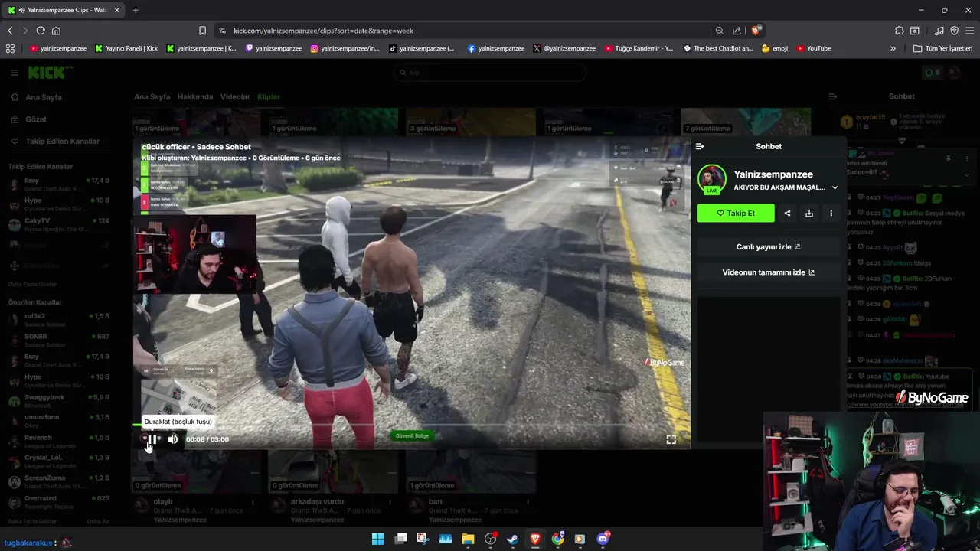Open The best ChatBot bookmark
This screenshot has width=980, height=551.
(718, 48)
